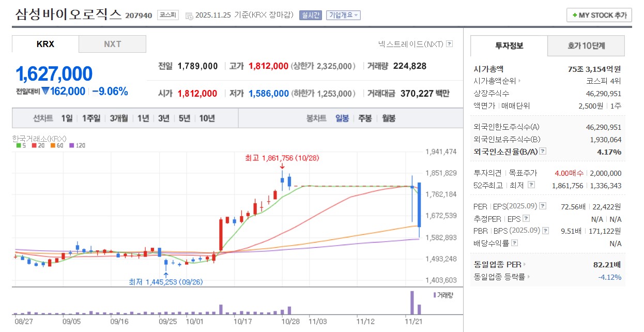Click 넥스트레이드(NXT) label

[411, 44]
